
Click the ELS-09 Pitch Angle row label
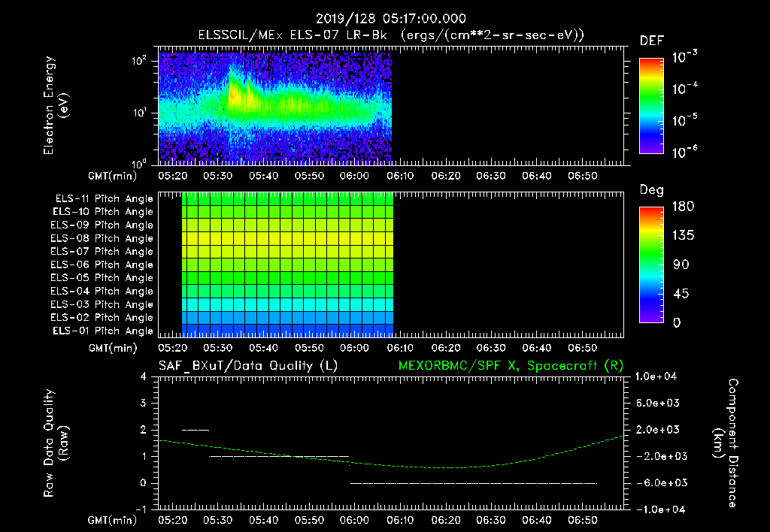tap(102, 225)
